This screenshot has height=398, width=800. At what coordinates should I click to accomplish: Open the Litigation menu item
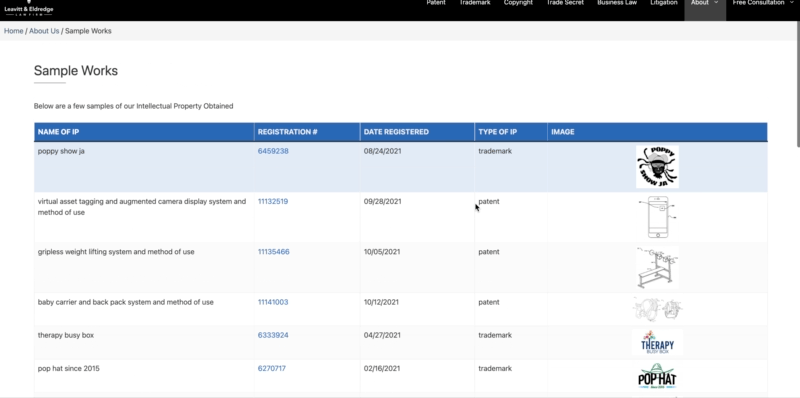point(664,3)
